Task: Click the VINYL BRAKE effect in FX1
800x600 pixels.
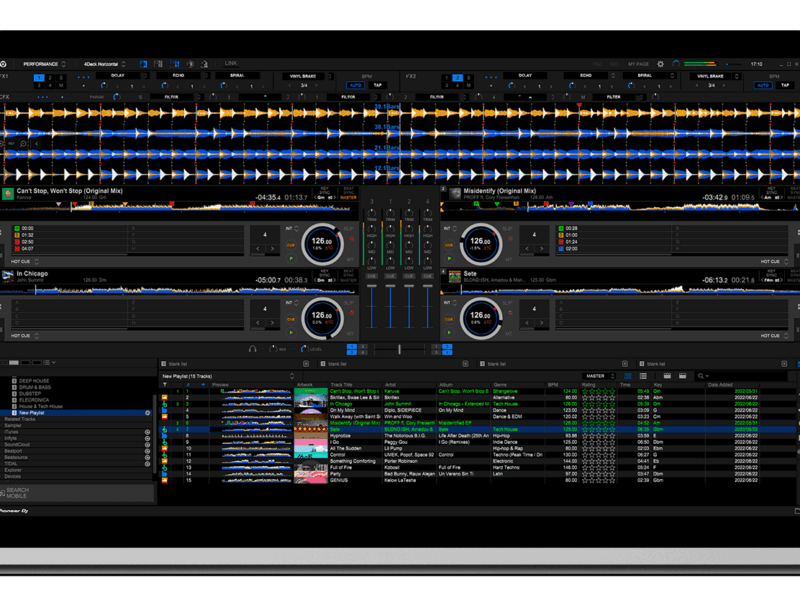Action: point(301,75)
